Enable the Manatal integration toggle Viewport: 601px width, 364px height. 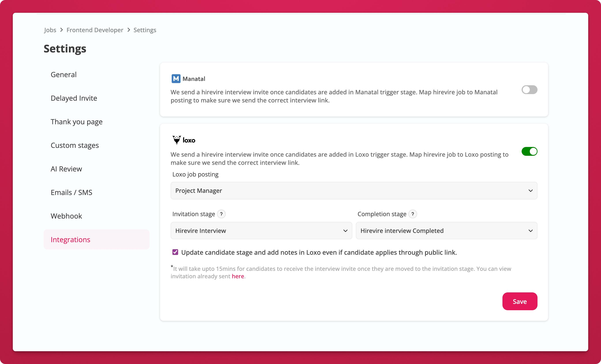pos(529,90)
